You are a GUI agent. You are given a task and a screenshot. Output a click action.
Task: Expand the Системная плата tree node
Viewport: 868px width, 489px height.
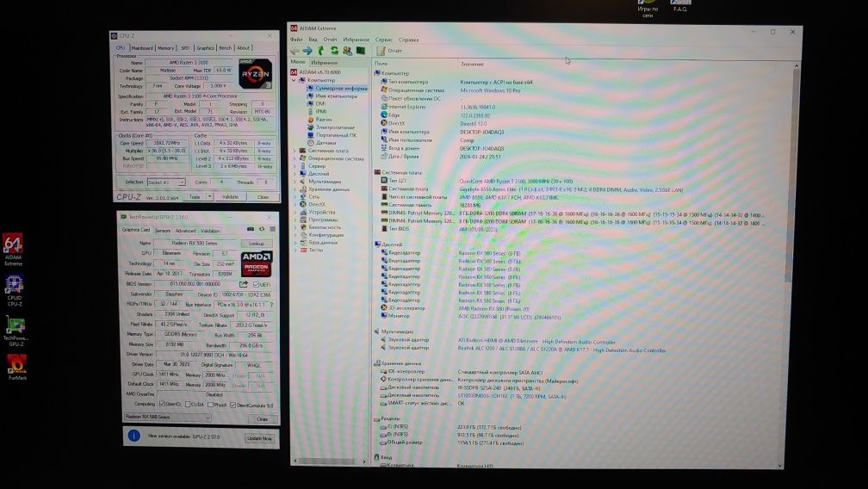[294, 151]
